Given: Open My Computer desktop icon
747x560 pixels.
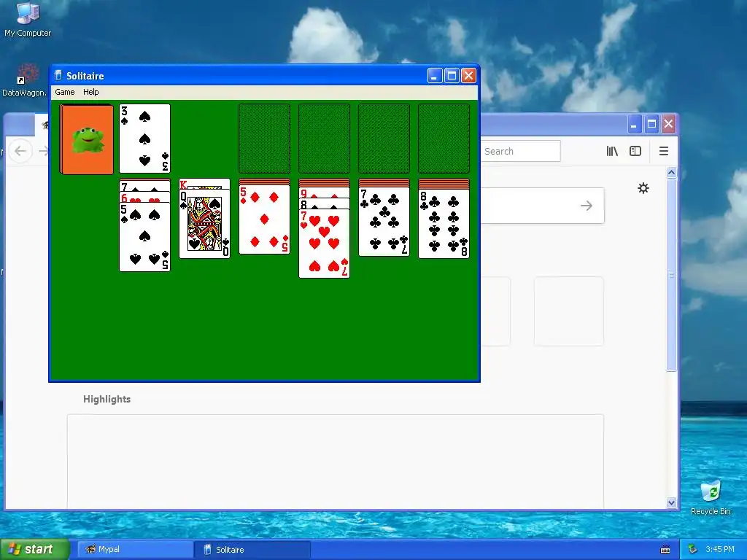Looking at the screenshot, I should pos(28,20).
